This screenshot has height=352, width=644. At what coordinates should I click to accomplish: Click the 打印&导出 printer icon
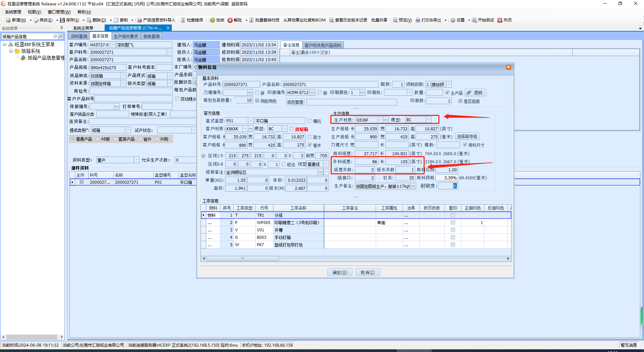coord(418,20)
